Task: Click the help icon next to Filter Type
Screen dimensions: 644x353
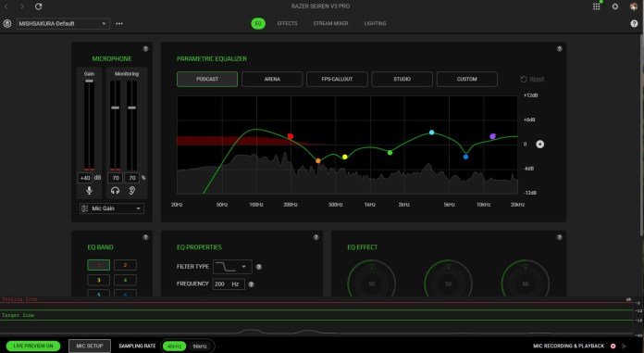Action: 259,267
